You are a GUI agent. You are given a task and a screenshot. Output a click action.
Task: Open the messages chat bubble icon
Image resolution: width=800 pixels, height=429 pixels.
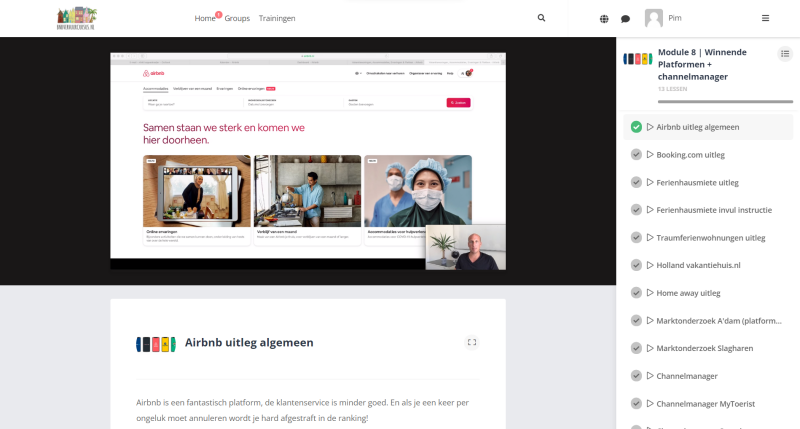point(626,19)
